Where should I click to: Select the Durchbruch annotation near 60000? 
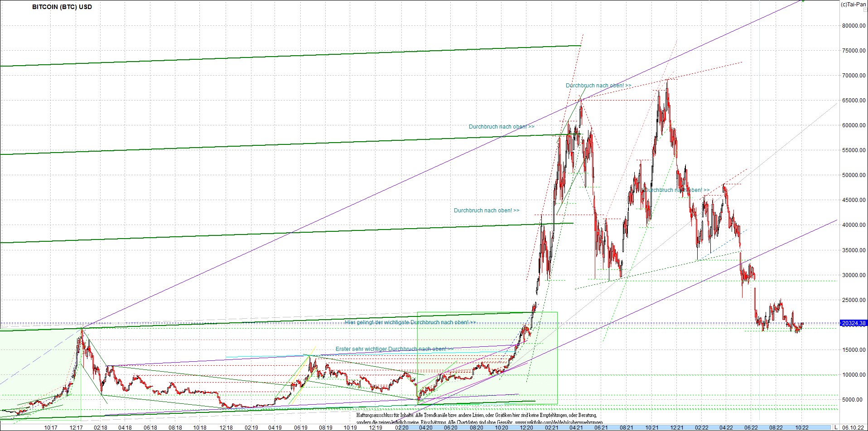pos(502,127)
